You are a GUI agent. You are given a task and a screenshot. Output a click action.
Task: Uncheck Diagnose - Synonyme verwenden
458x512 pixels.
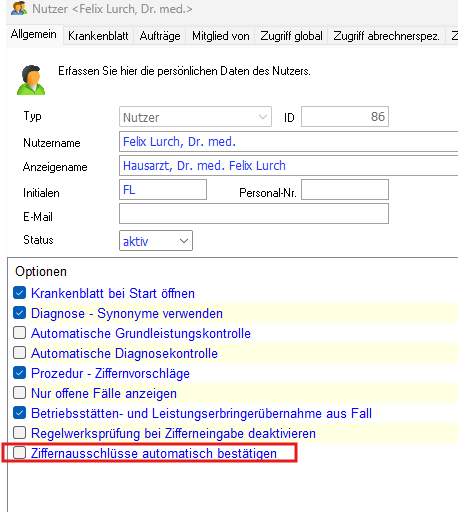20,313
